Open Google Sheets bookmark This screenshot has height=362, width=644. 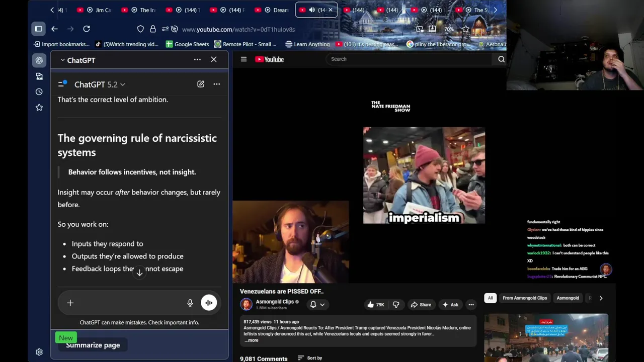[x=187, y=44]
